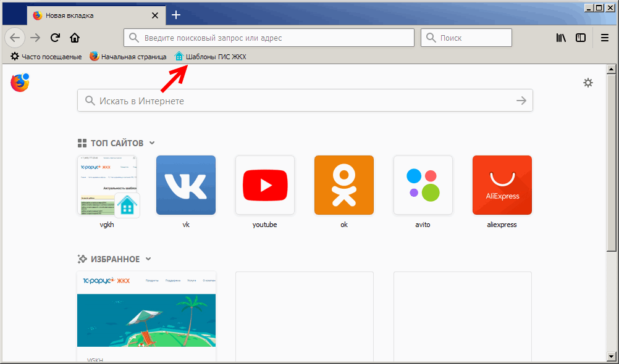Open the hamburger application menu
The image size is (619, 364).
tap(604, 38)
